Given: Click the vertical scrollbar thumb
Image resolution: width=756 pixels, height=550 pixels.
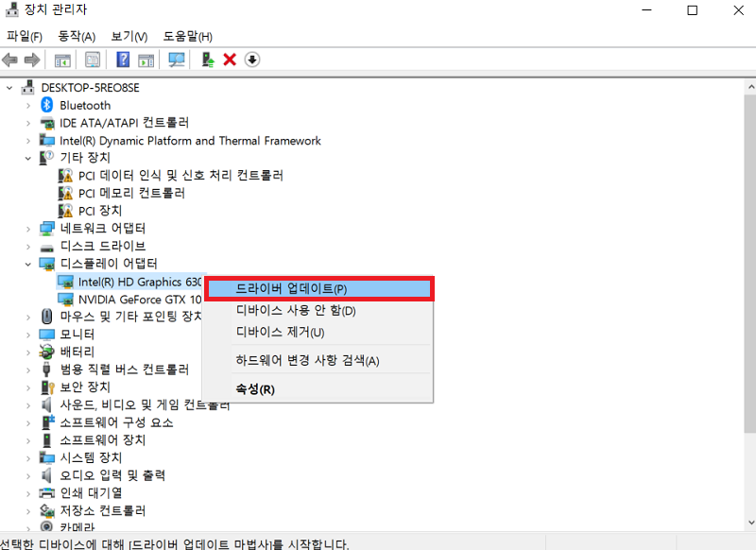Looking at the screenshot, I should [x=750, y=263].
